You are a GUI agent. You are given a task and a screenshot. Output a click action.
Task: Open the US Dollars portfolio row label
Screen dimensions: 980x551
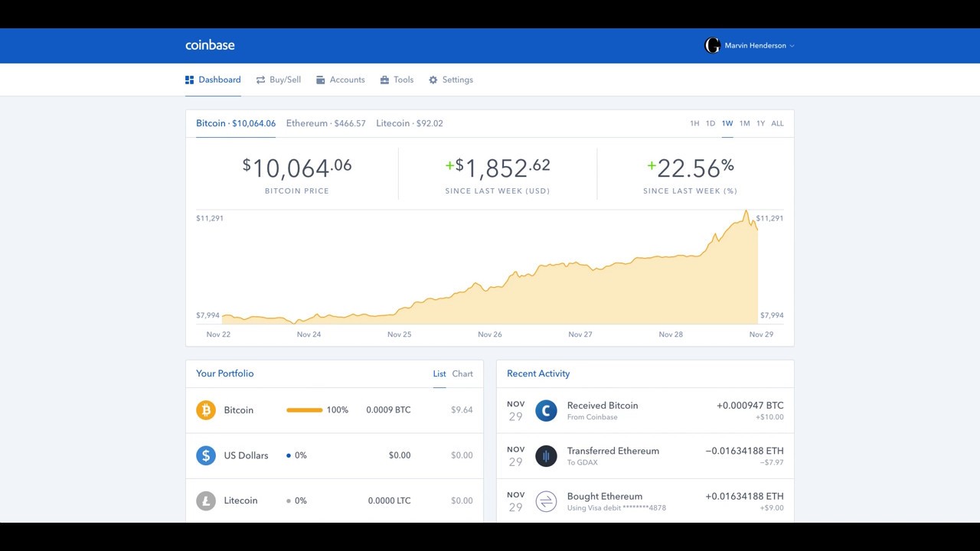coord(247,455)
